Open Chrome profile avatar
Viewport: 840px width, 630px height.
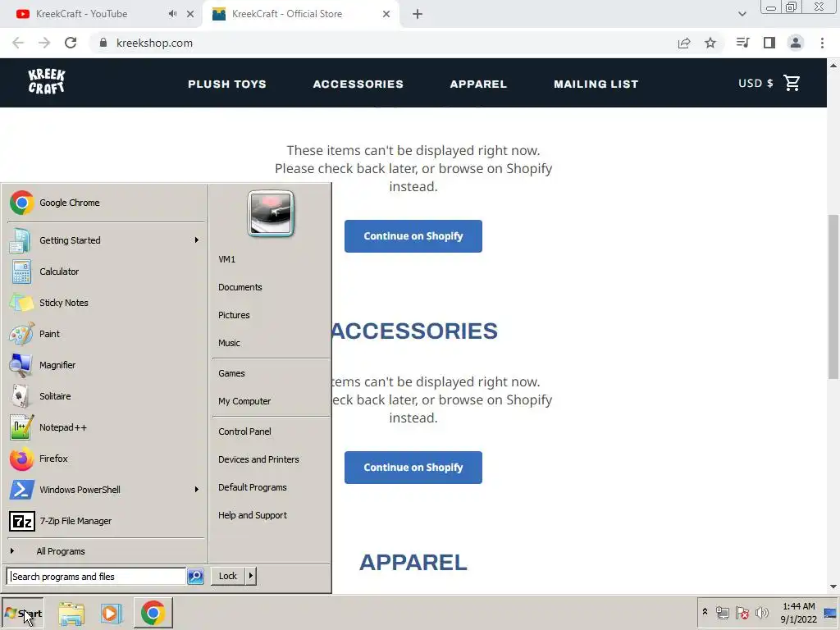tap(796, 43)
